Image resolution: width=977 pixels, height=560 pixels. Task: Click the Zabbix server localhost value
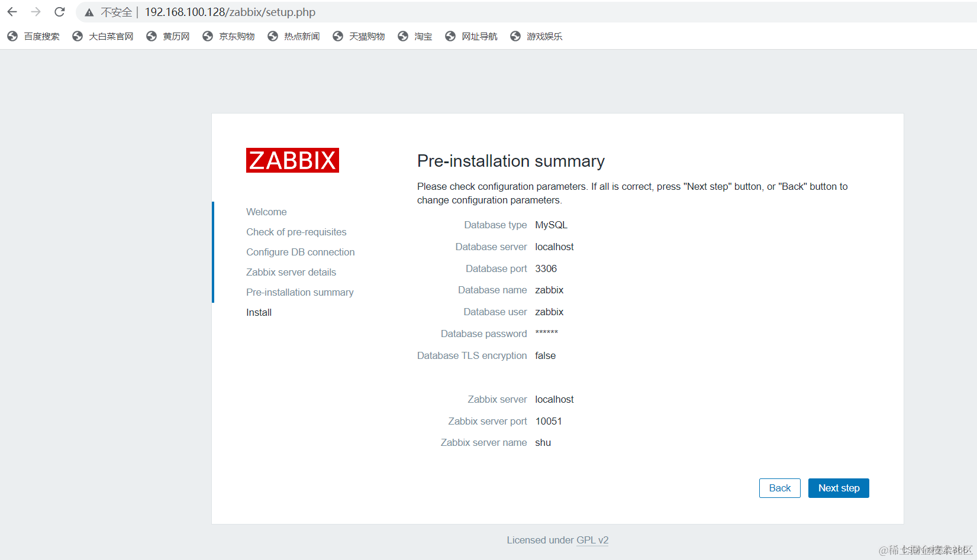click(554, 399)
